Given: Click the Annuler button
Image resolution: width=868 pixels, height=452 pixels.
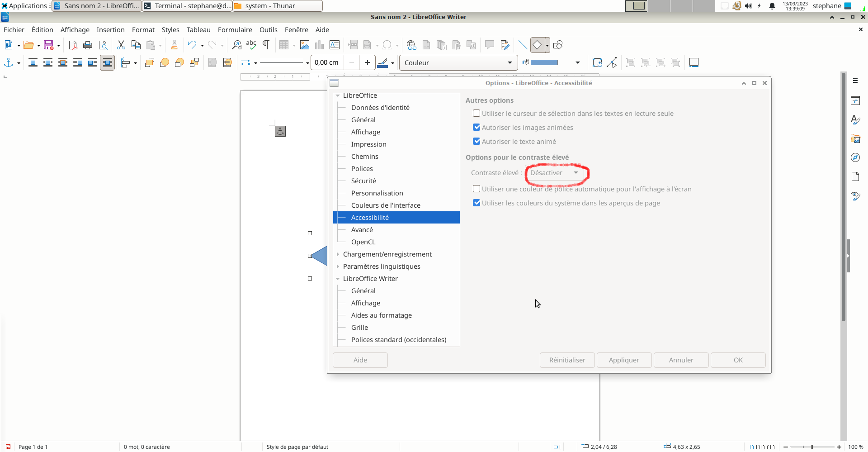Looking at the screenshot, I should pos(681,360).
